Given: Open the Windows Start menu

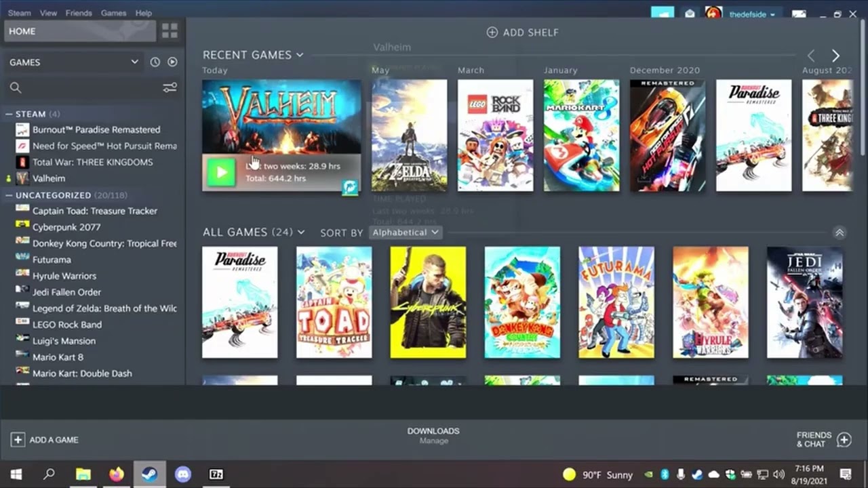Looking at the screenshot, I should 16,474.
